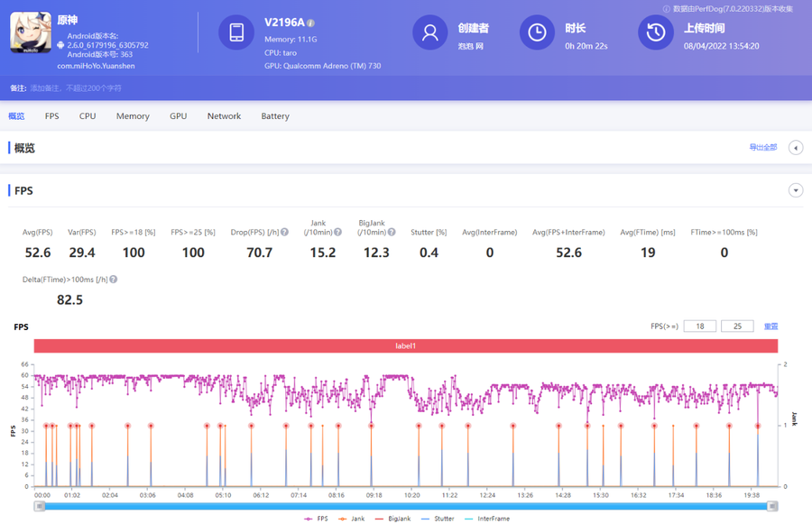Click the upload time history icon

[656, 32]
